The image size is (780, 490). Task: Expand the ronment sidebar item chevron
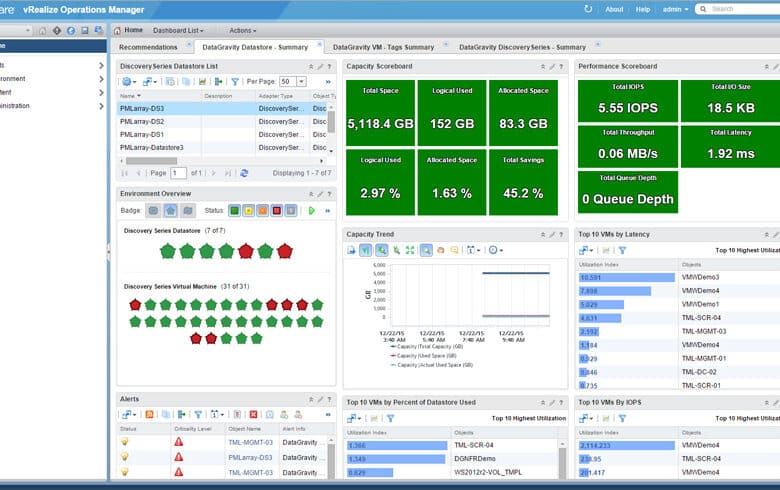tap(101, 79)
